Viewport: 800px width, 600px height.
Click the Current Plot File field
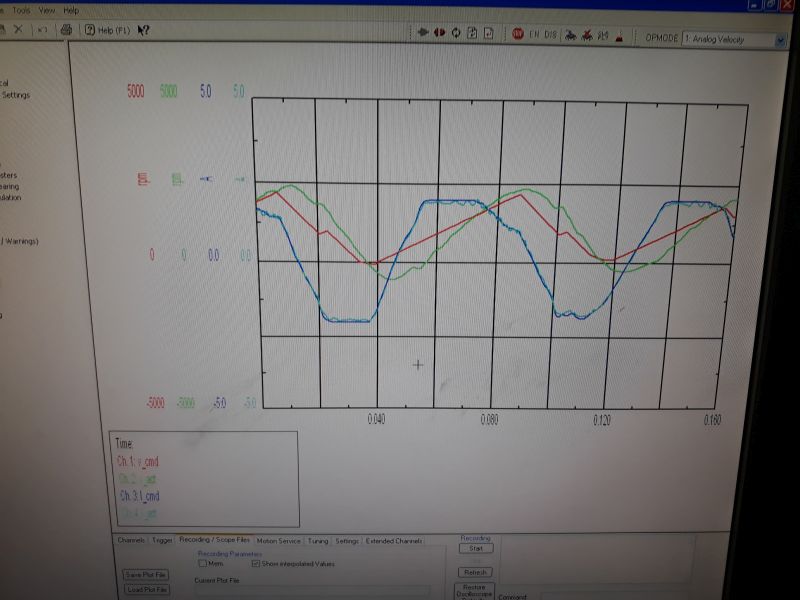(310, 591)
